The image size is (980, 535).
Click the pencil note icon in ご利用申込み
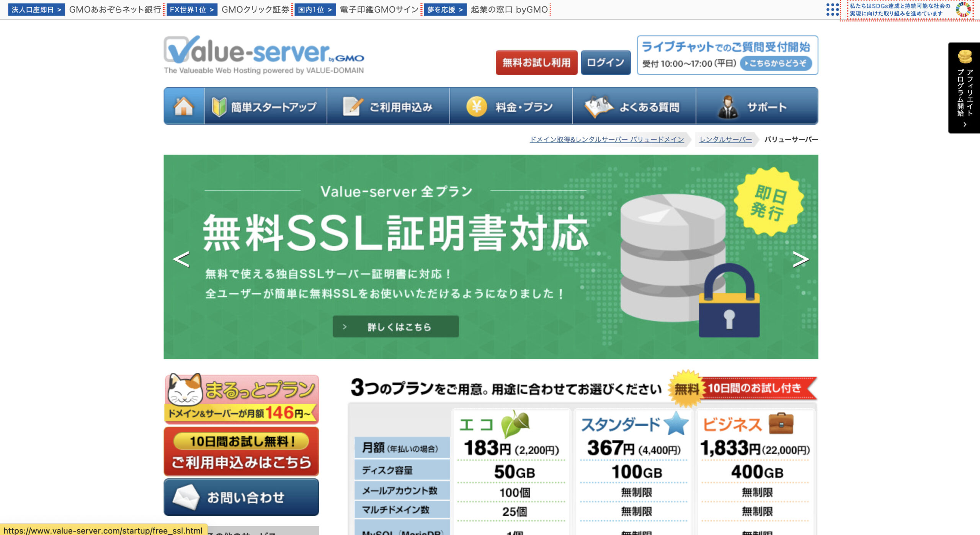point(353,106)
